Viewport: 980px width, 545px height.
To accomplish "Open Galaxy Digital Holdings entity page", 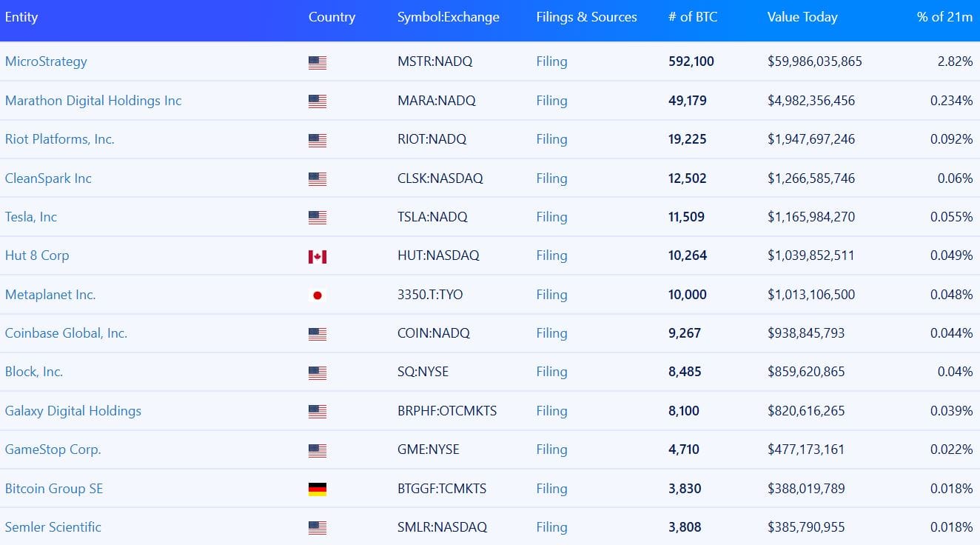I will (73, 411).
